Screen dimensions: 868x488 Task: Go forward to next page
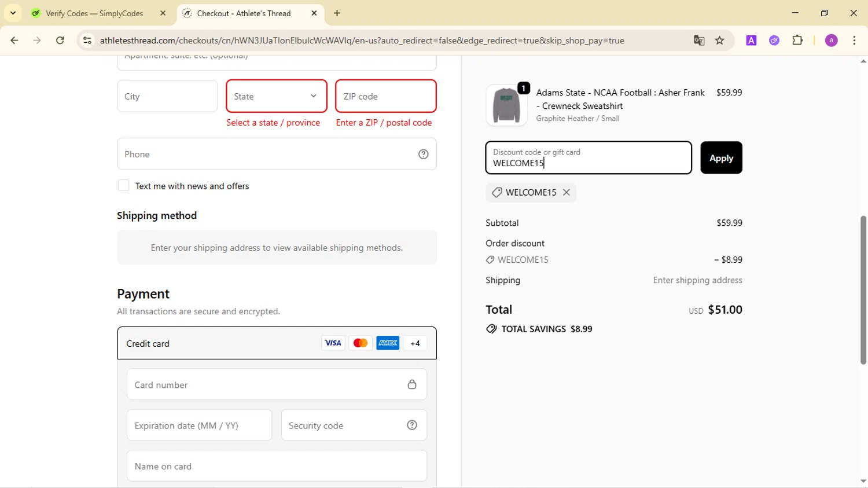coord(37,41)
